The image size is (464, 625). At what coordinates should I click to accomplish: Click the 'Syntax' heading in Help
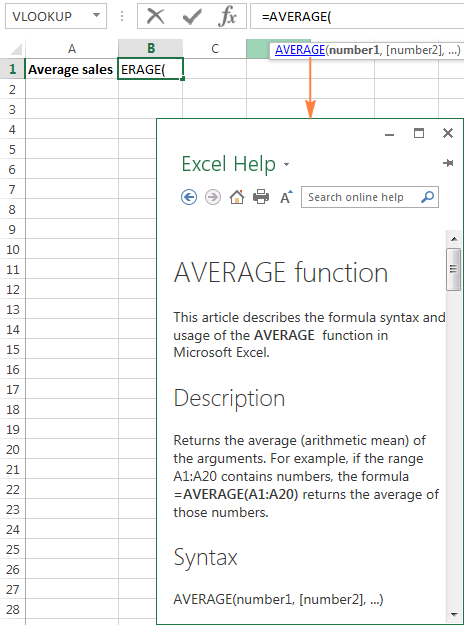click(x=206, y=557)
